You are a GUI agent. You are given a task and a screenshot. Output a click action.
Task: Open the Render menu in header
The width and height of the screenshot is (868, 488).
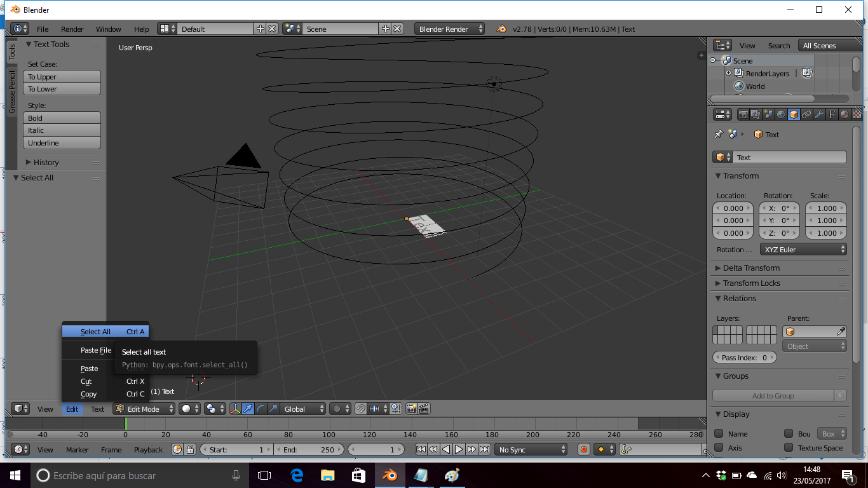72,29
